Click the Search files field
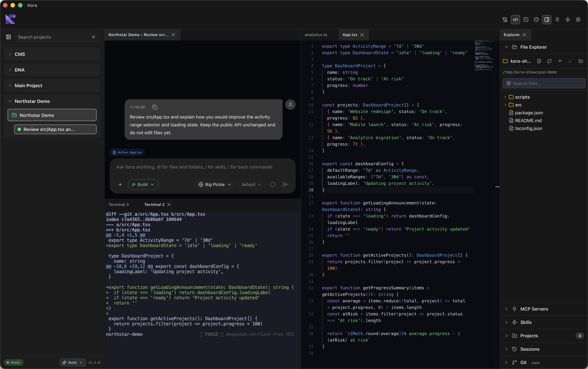 [544, 83]
